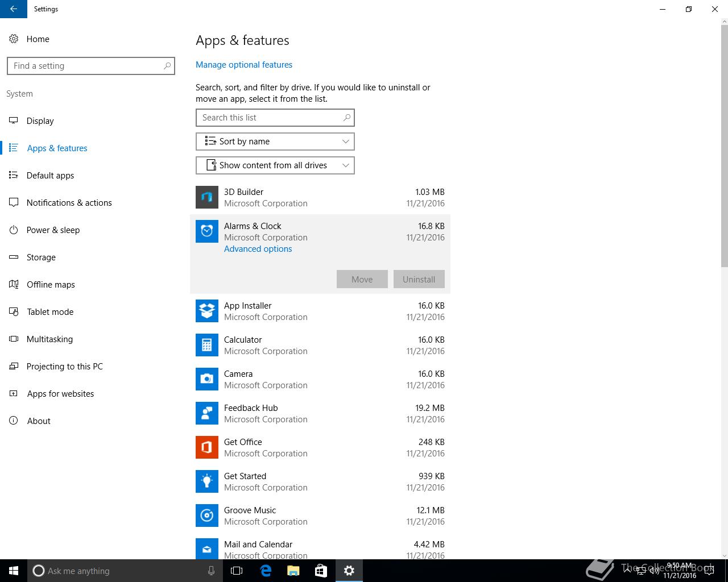Launch Microsoft Edge from the taskbar
The height and width of the screenshot is (582, 728).
(x=265, y=571)
